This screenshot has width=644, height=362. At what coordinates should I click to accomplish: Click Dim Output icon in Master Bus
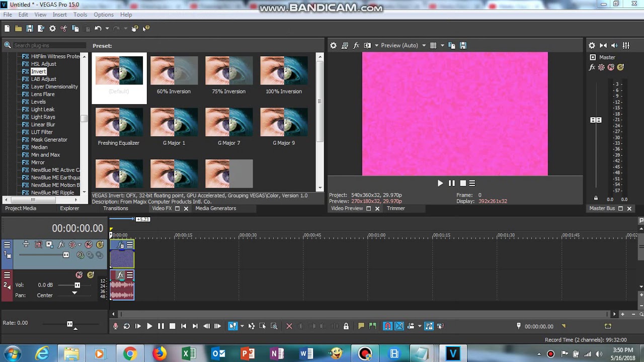pos(615,45)
